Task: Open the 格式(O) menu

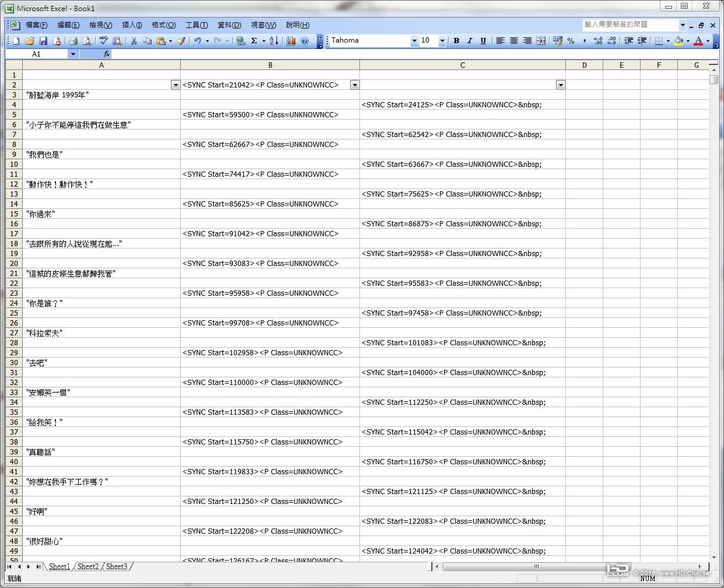Action: click(163, 25)
